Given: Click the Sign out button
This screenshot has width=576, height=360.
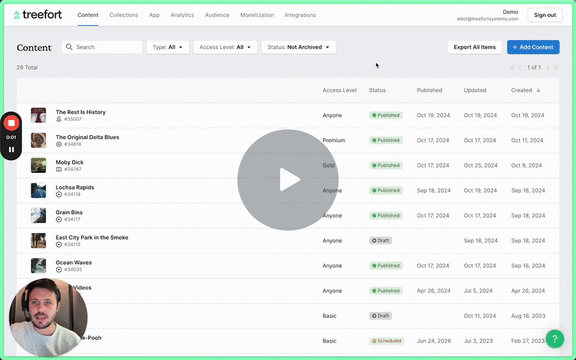Looking at the screenshot, I should click(545, 15).
